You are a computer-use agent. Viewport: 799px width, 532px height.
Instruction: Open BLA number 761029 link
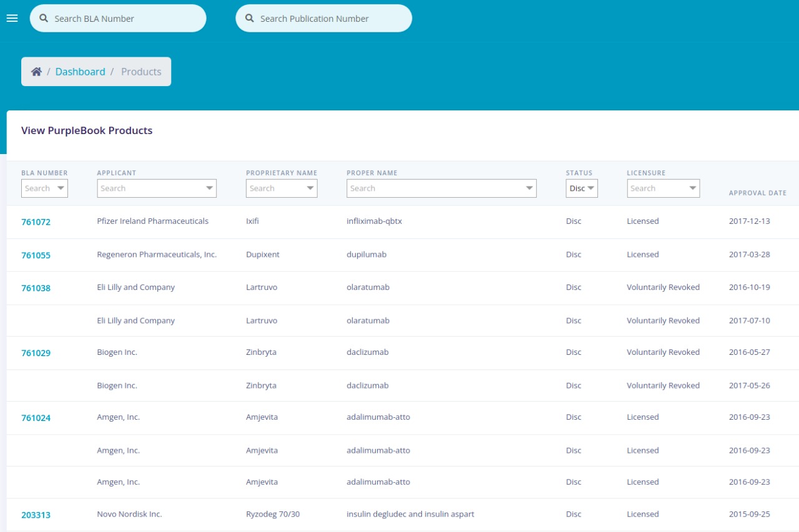pos(36,353)
